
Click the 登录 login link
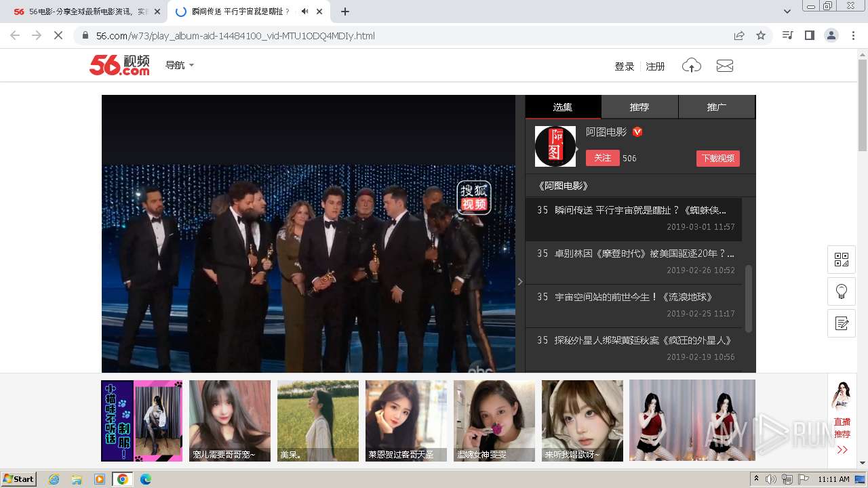click(x=625, y=66)
